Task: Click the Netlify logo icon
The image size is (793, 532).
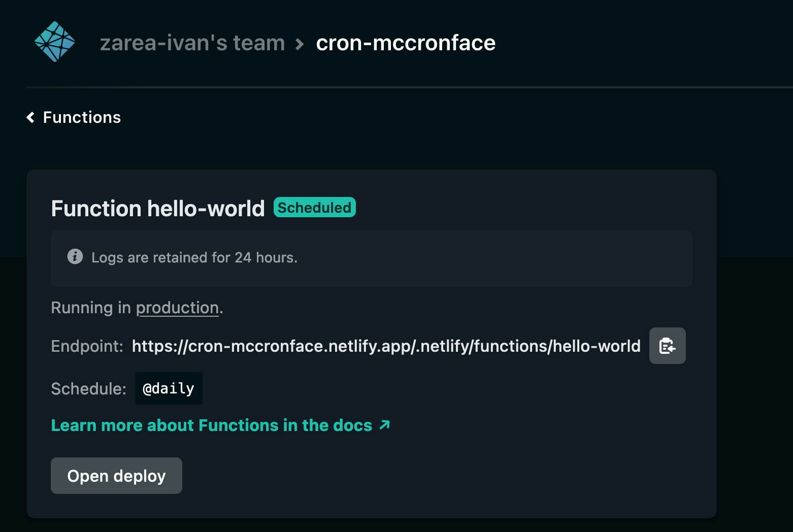Action: (55, 42)
